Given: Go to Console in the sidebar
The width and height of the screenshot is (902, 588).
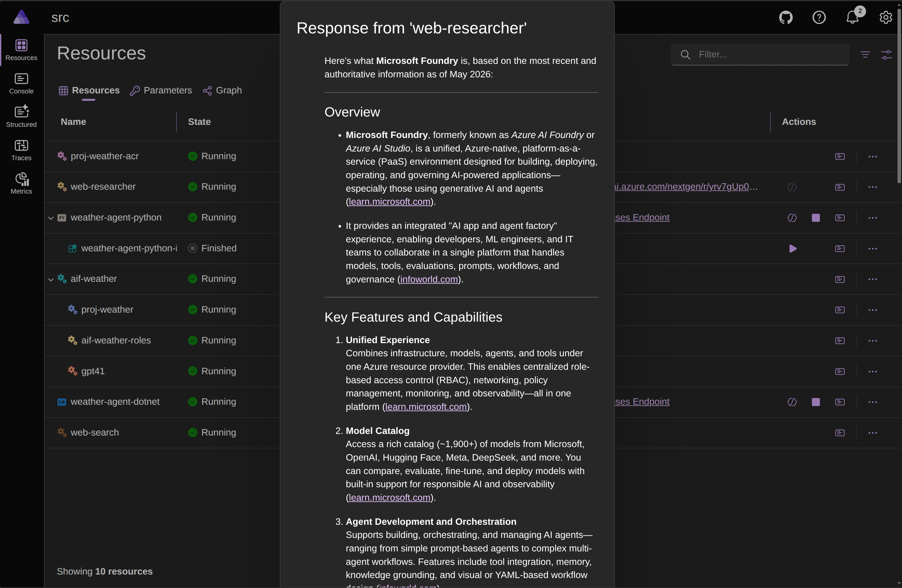Looking at the screenshot, I should click(21, 84).
